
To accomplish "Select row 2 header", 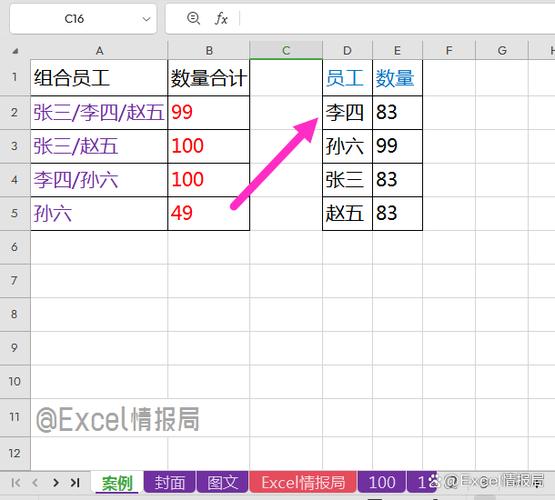I will click(x=15, y=113).
